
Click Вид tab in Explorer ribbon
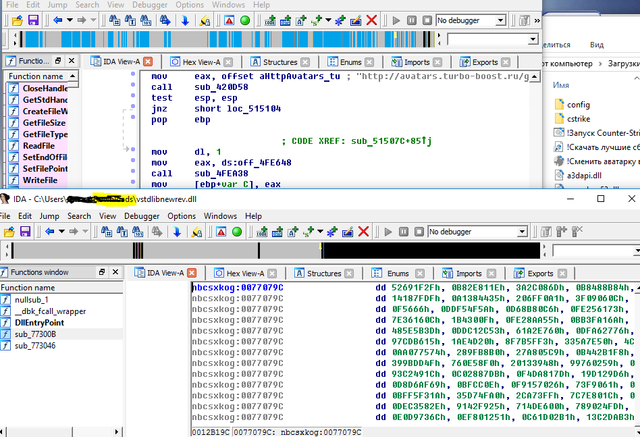[x=596, y=44]
